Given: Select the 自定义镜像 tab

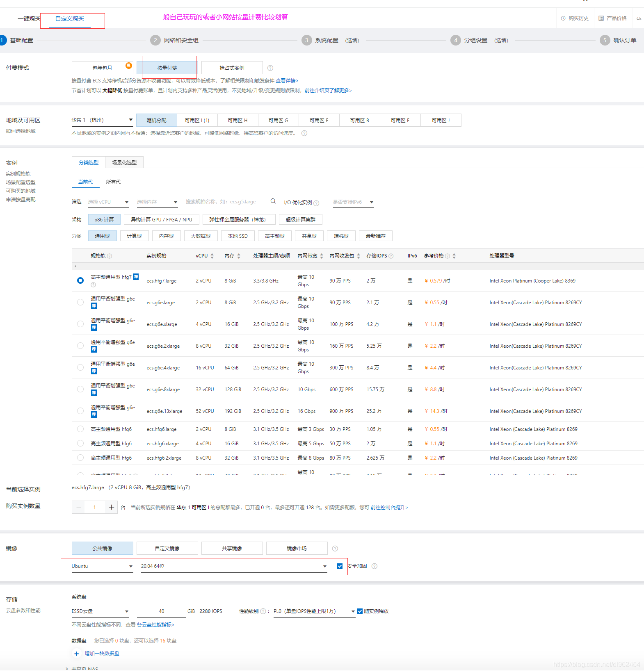Looking at the screenshot, I should pos(167,549).
